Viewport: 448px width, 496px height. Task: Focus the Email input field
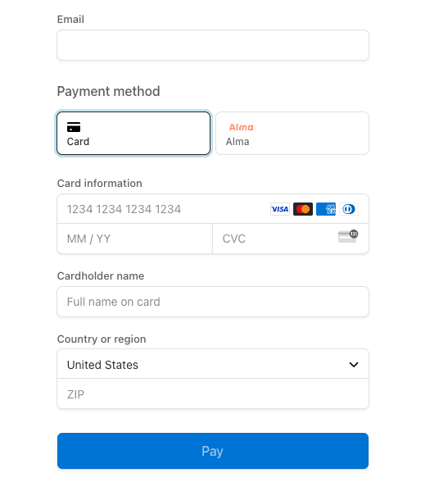[x=213, y=45]
